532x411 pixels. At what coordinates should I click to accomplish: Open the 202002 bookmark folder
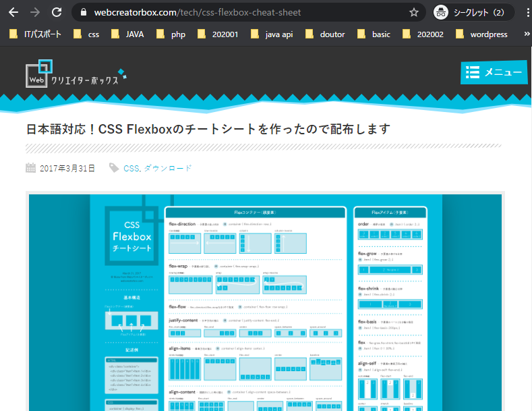(x=423, y=34)
